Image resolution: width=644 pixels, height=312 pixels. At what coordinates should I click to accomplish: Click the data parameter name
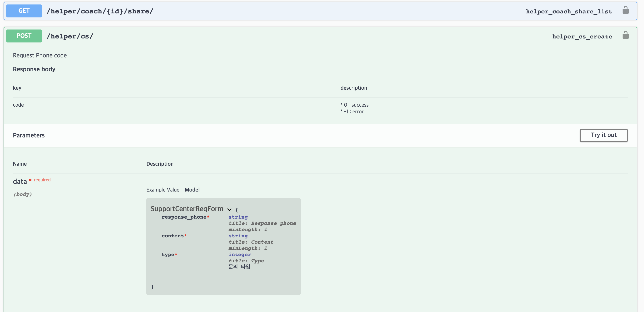coord(20,181)
